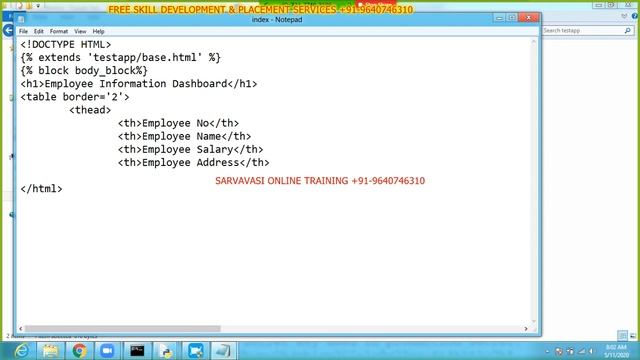Click the Employee Information Dashboard heading line
Screen dimensions: 640x360
point(139,84)
